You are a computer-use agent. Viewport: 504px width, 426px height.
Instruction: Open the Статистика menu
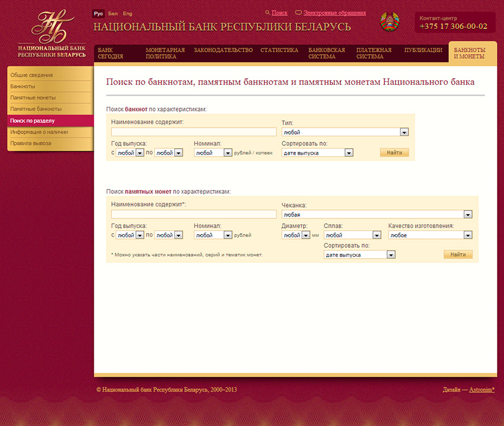[x=279, y=50]
